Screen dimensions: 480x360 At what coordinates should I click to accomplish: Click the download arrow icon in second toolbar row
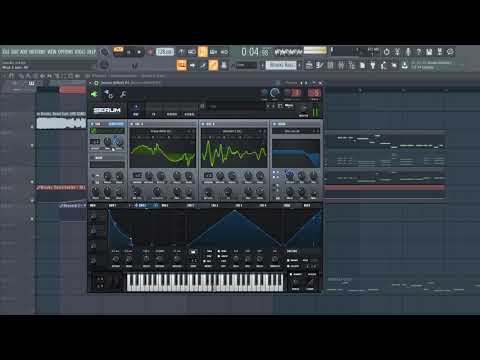tap(404, 65)
